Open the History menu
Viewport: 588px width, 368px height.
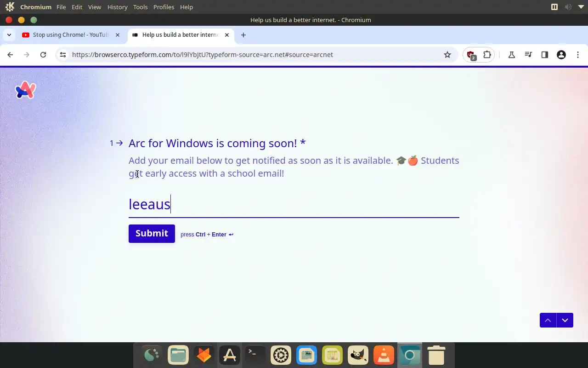pyautogui.click(x=117, y=7)
